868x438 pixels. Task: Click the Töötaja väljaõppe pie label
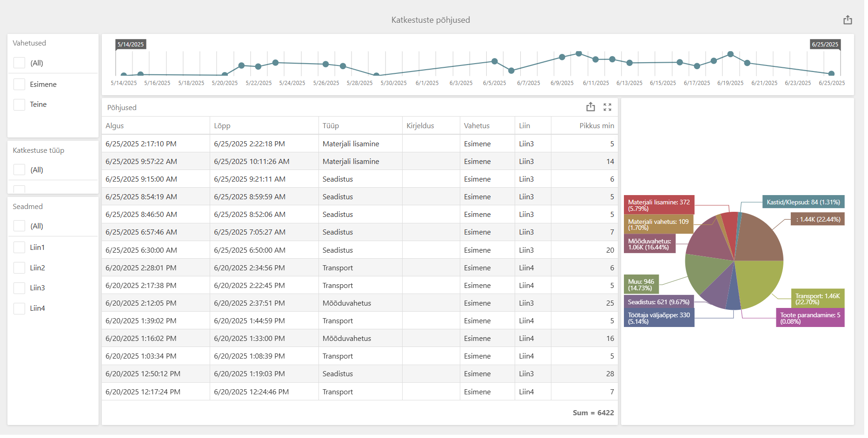click(659, 318)
